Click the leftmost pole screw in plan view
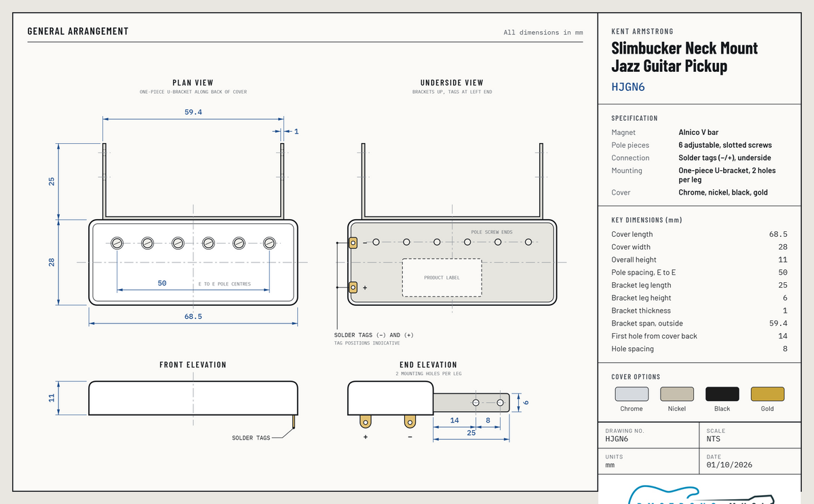 click(117, 242)
